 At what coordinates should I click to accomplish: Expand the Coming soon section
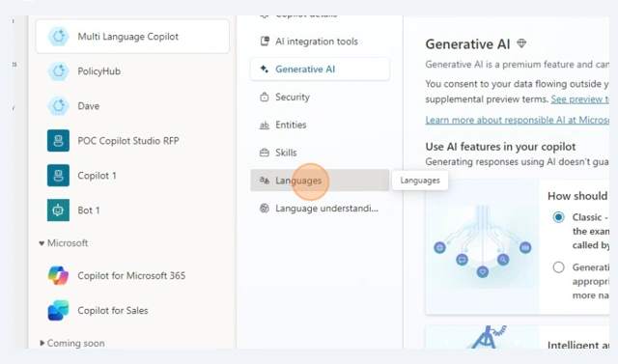72,343
